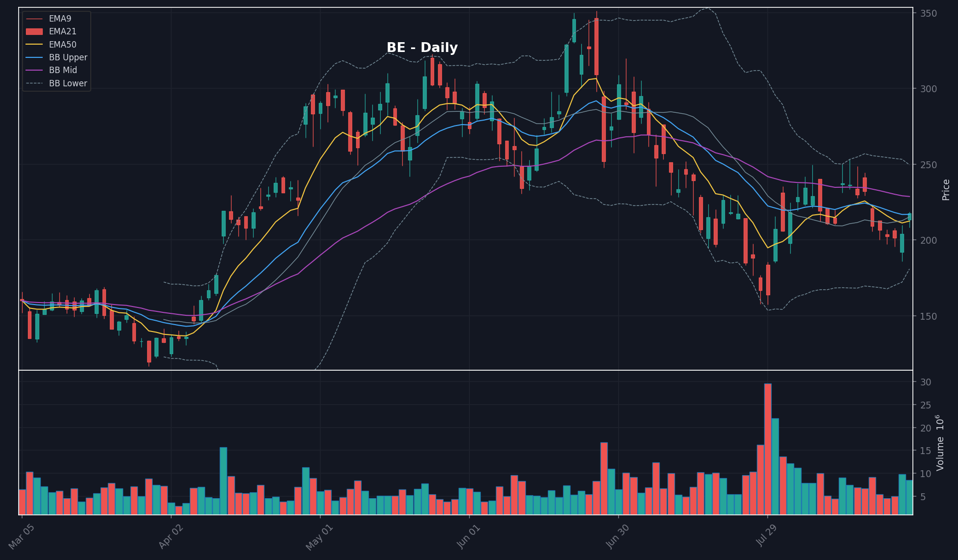This screenshot has height=560, width=958.
Task: Click the Apr 02 date label
Action: pyautogui.click(x=171, y=536)
